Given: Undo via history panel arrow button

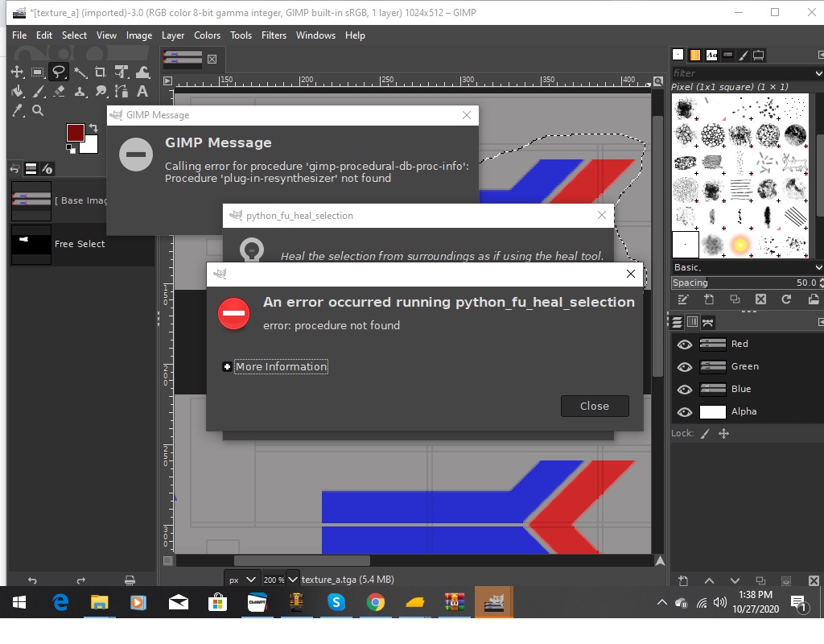Looking at the screenshot, I should tap(32, 580).
